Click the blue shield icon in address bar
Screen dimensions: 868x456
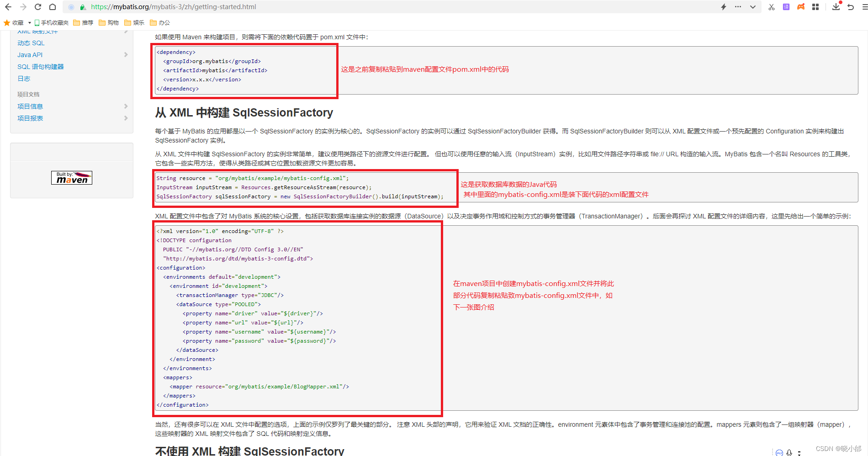pyautogui.click(x=71, y=7)
